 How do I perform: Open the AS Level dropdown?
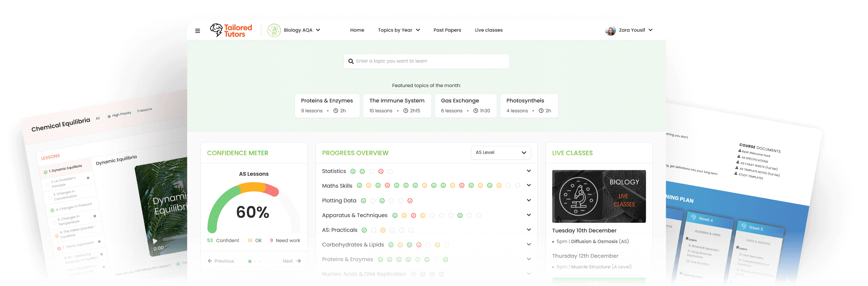tap(501, 153)
